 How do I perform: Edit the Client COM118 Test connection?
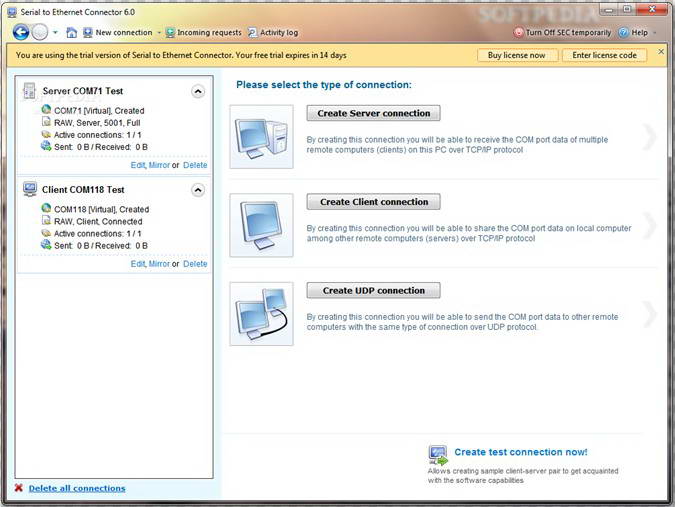pyautogui.click(x=138, y=263)
